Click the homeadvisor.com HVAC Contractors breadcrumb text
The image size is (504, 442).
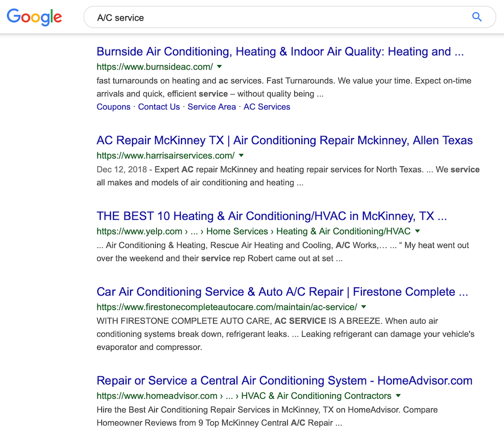[244, 396]
